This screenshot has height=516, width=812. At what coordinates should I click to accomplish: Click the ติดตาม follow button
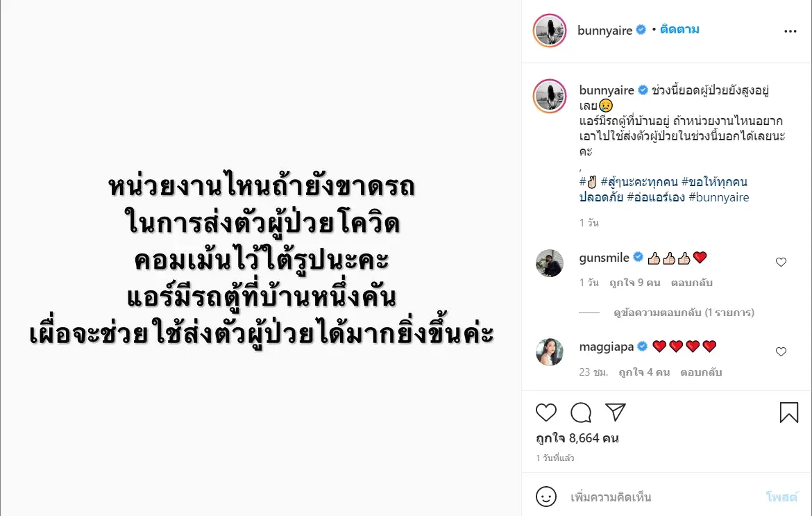(x=679, y=30)
